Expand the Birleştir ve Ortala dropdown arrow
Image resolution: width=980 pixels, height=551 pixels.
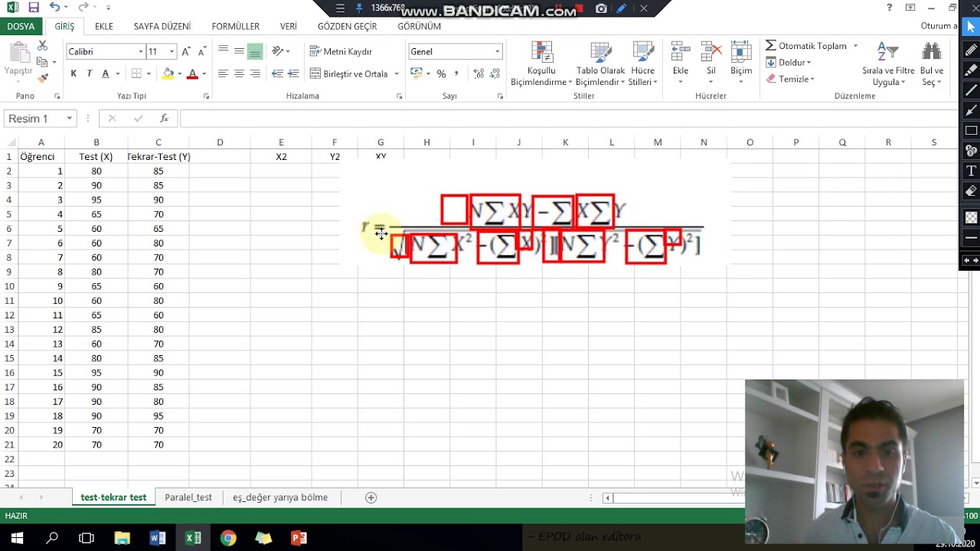pos(396,73)
